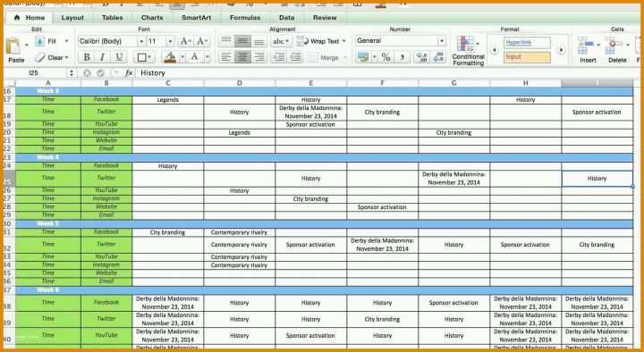Toggle Bold formatting
644x352 pixels.
pos(87,57)
